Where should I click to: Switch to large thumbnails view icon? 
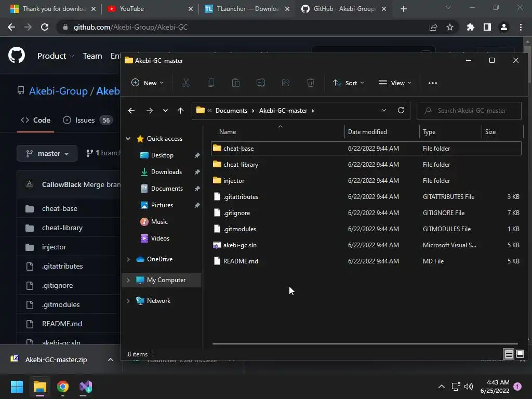point(520,354)
